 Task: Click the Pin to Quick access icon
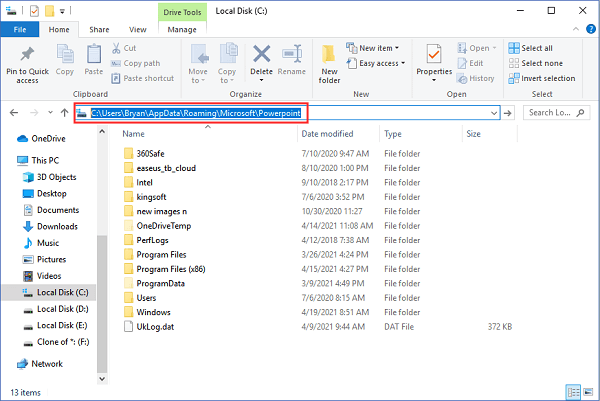27,62
